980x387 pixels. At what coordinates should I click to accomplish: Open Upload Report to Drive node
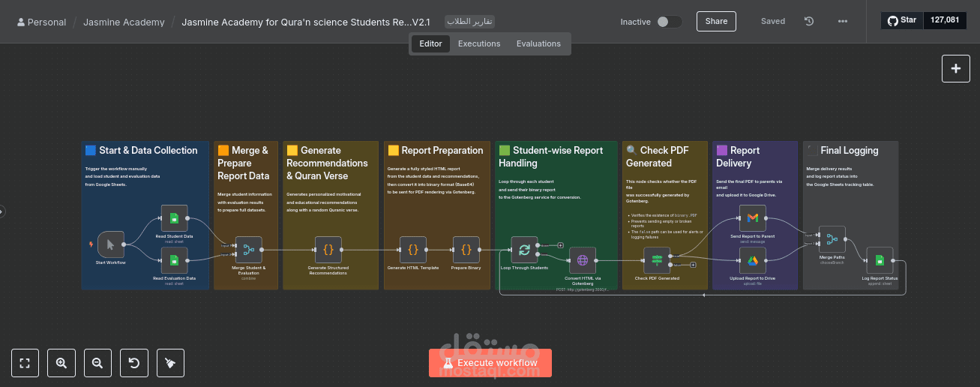click(752, 260)
